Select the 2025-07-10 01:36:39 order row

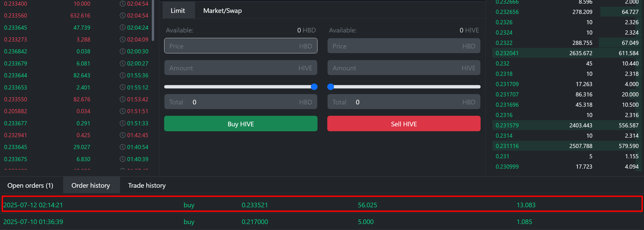[322, 222]
